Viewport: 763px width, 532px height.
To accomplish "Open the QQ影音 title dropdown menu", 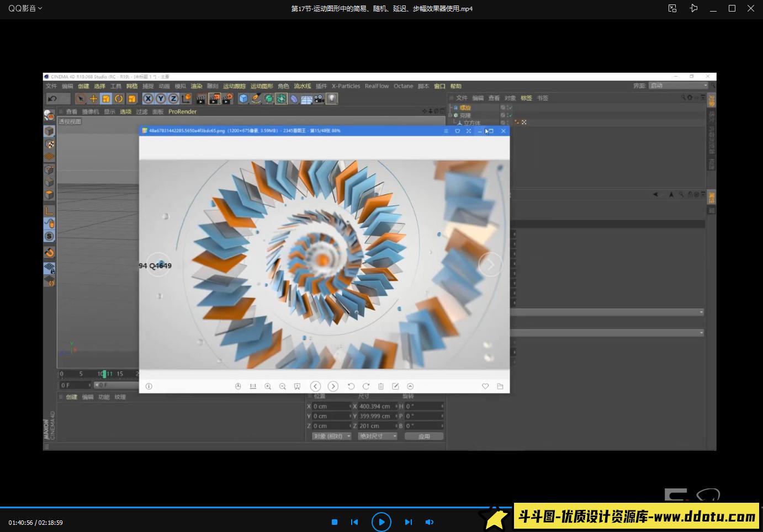I will [x=25, y=8].
